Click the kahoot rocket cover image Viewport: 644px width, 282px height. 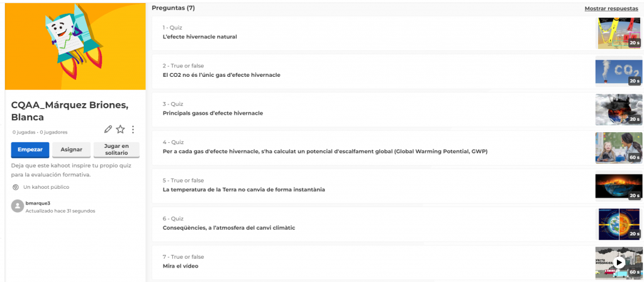coord(75,45)
